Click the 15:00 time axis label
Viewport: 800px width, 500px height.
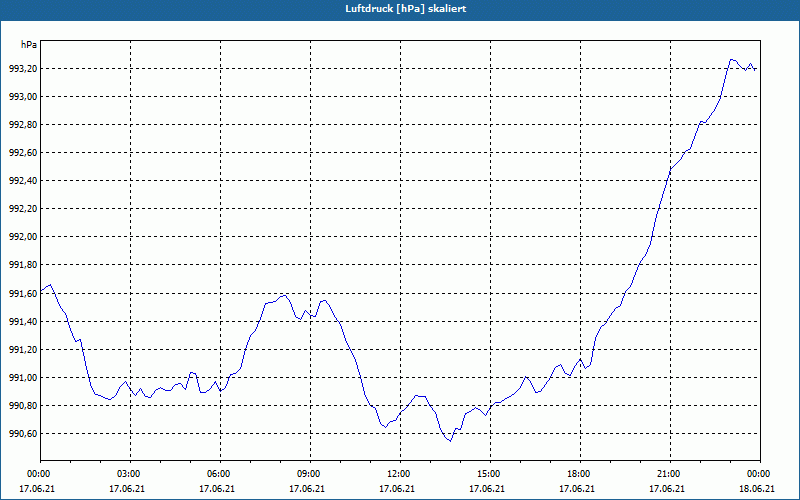pyautogui.click(x=490, y=474)
